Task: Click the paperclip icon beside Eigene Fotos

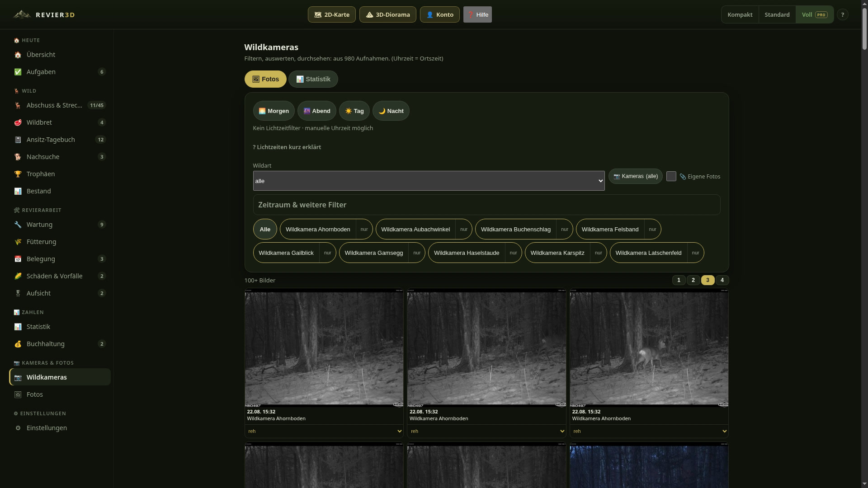Action: pos(683,177)
